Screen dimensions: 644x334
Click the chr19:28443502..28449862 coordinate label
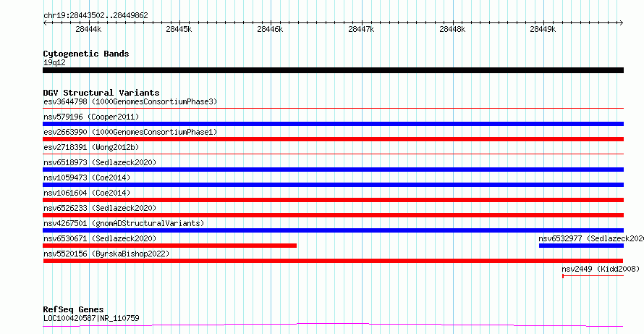(x=96, y=16)
